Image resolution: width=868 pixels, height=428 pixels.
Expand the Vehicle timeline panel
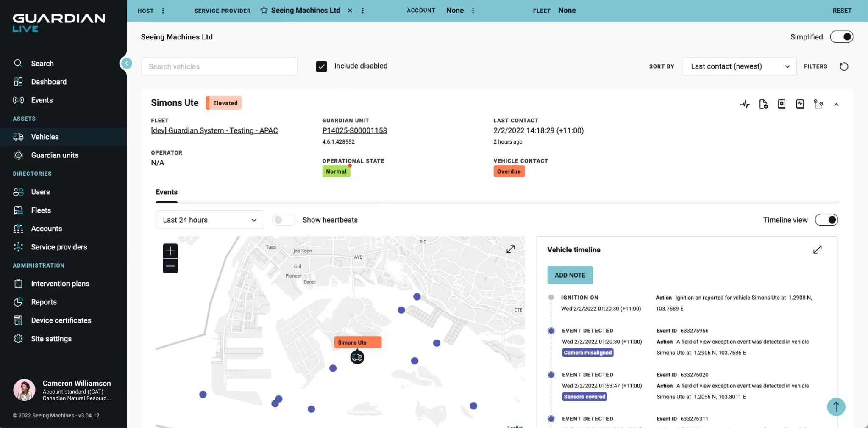(818, 250)
